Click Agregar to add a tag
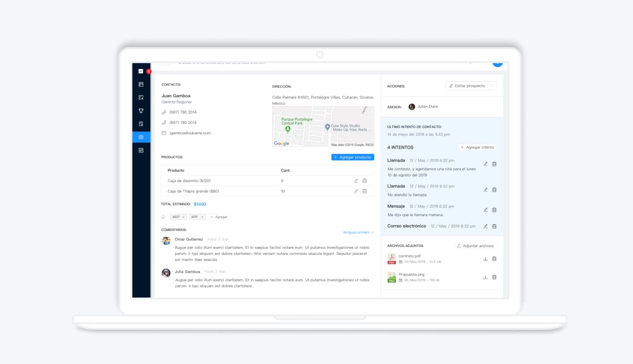This screenshot has width=633, height=364. 219,217
